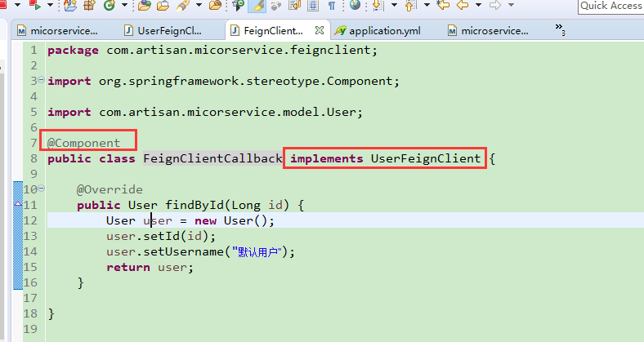Click the 'new User()' expression
This screenshot has width=644, height=342.
point(230,220)
